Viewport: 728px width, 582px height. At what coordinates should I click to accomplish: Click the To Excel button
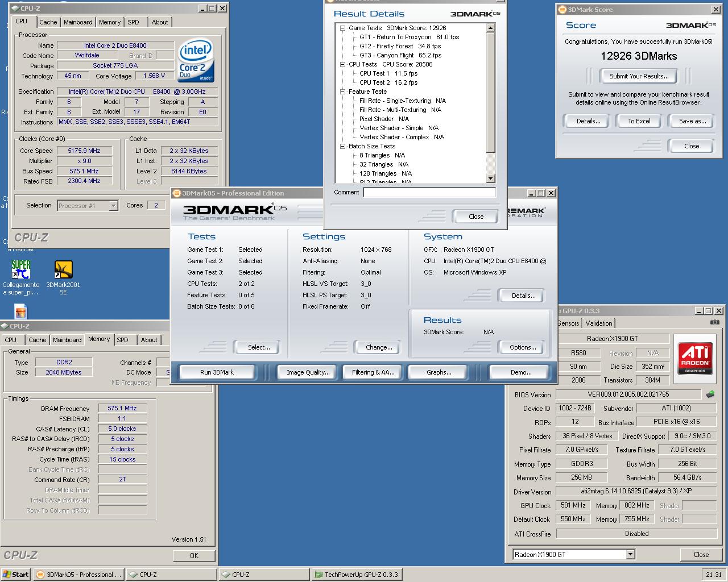pyautogui.click(x=639, y=121)
